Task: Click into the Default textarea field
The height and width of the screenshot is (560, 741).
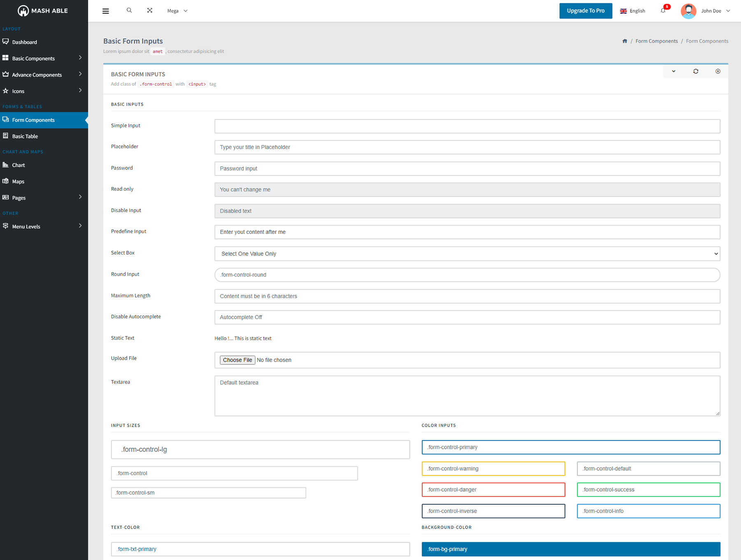Action: click(x=467, y=396)
